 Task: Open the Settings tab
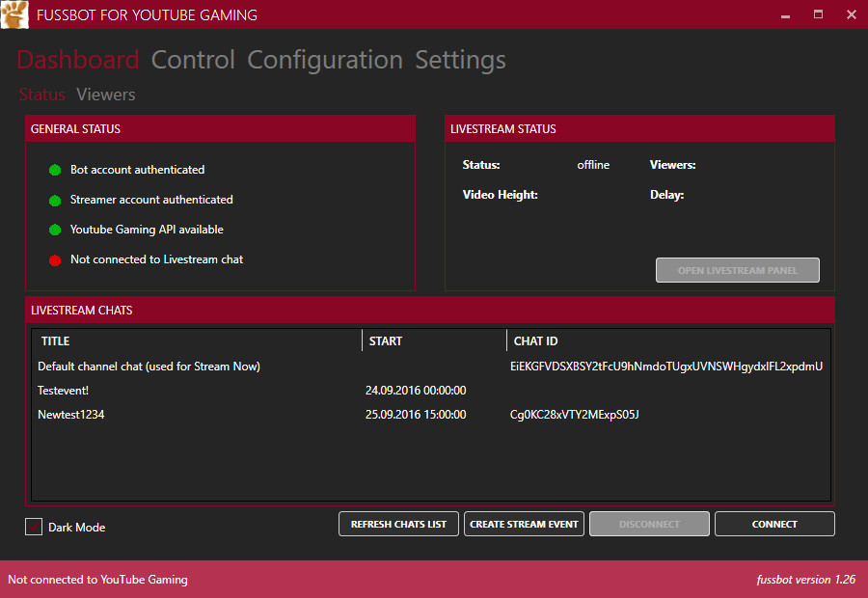click(461, 60)
